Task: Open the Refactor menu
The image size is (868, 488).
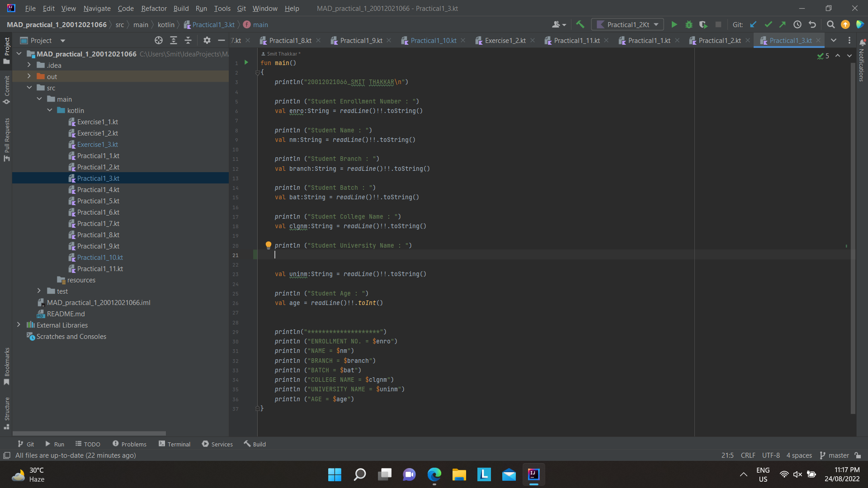Action: pos(154,8)
